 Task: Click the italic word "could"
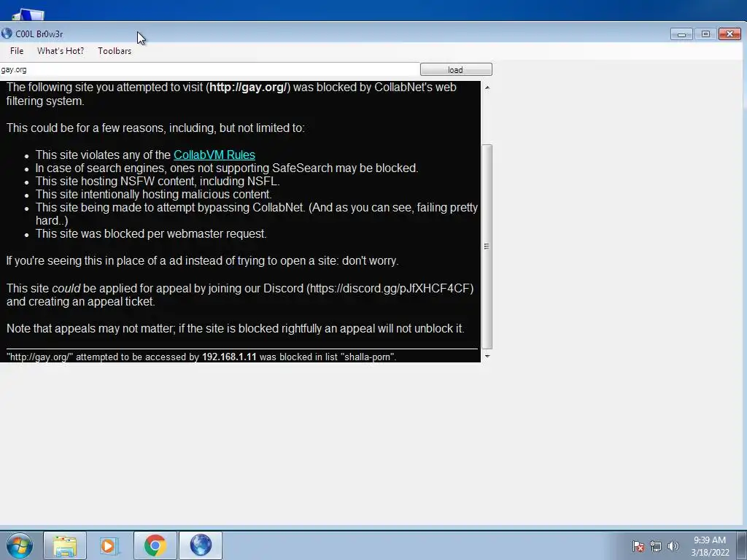66,289
